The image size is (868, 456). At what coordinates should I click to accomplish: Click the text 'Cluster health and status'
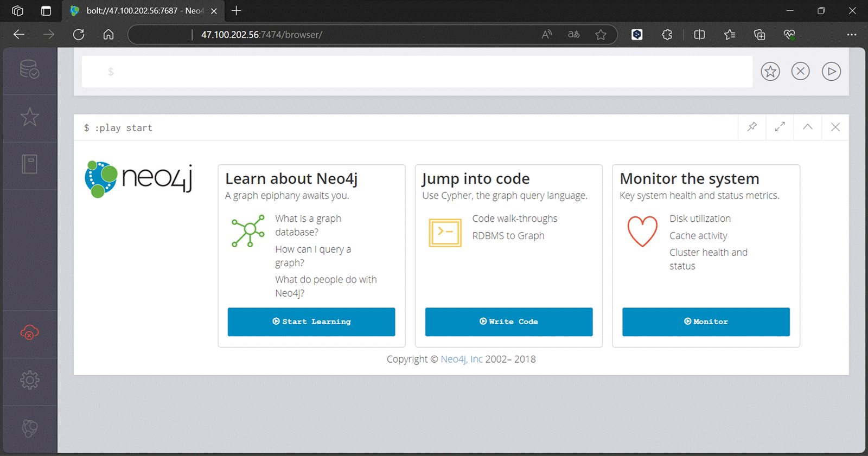(709, 259)
